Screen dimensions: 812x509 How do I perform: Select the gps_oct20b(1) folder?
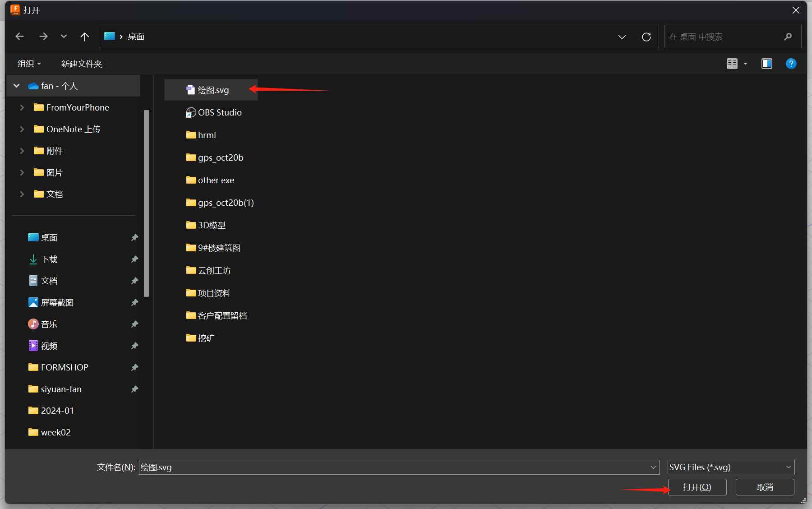(x=220, y=203)
